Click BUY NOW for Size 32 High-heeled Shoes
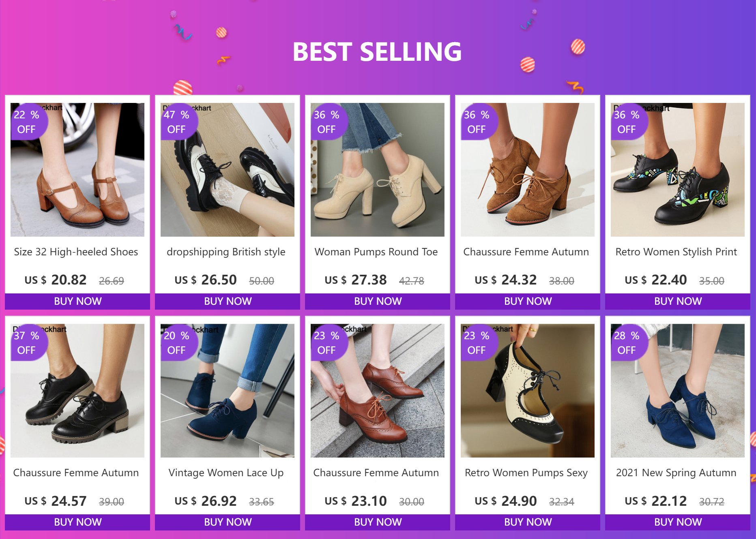The height and width of the screenshot is (539, 756). point(77,301)
